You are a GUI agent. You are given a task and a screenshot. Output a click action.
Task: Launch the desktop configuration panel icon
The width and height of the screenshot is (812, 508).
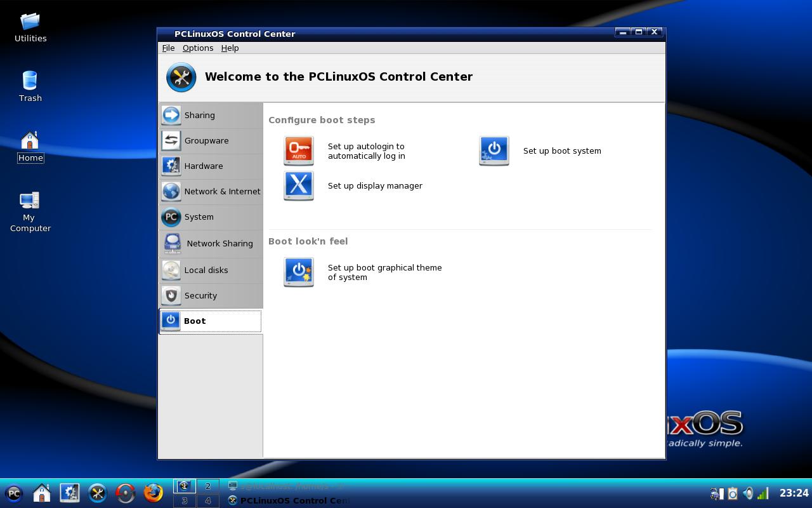(x=70, y=493)
